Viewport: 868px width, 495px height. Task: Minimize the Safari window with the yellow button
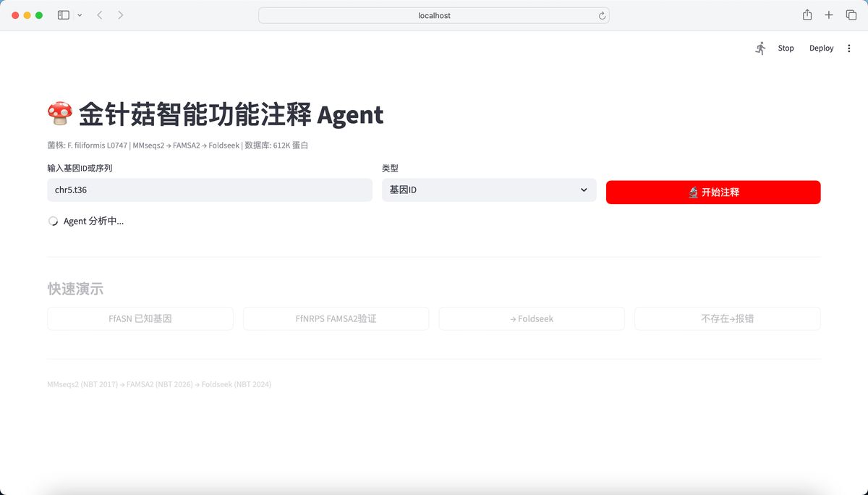[x=27, y=15]
